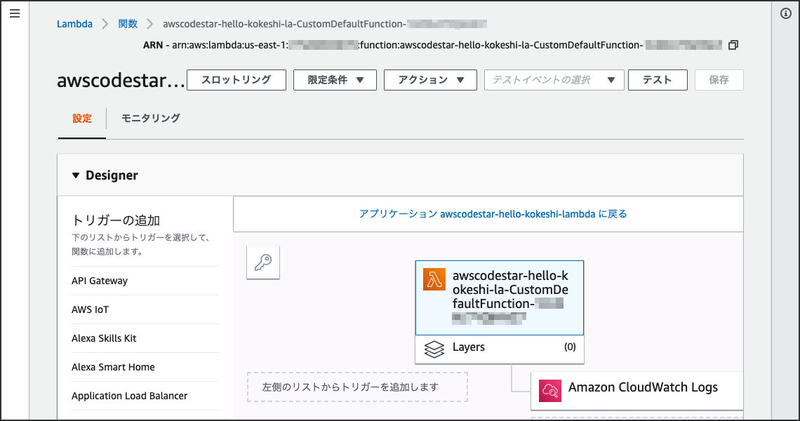Click the orange Lambda function icon
Image resolution: width=800 pixels, height=421 pixels.
point(434,279)
